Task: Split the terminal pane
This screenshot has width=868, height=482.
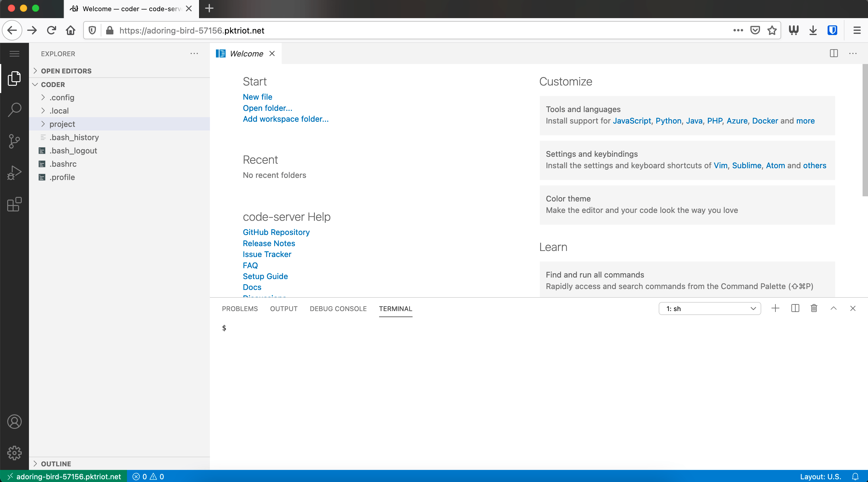Action: pyautogui.click(x=795, y=308)
